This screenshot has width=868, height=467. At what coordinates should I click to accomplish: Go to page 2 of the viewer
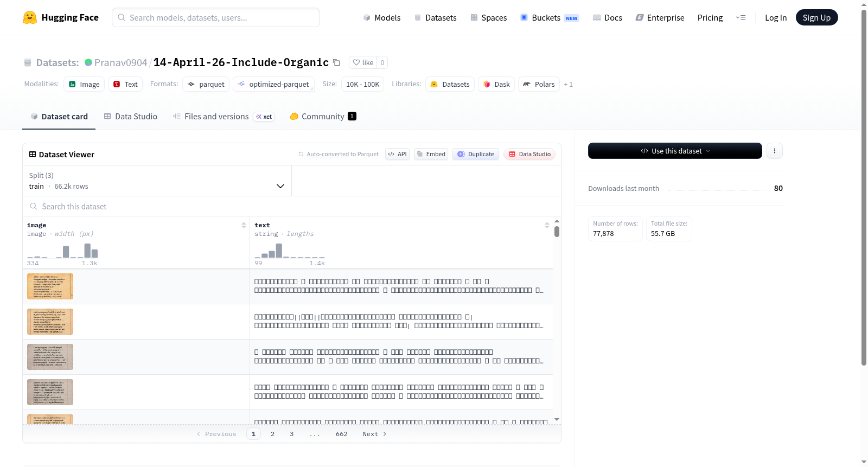click(x=272, y=434)
